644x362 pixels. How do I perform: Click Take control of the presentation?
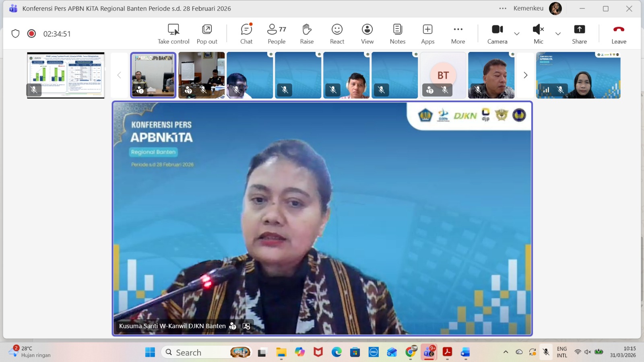pyautogui.click(x=173, y=34)
